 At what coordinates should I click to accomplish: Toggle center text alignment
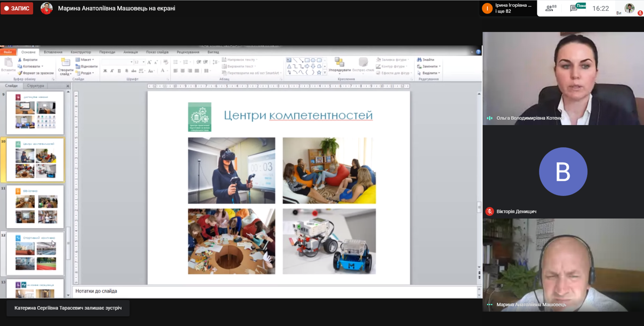pos(183,71)
